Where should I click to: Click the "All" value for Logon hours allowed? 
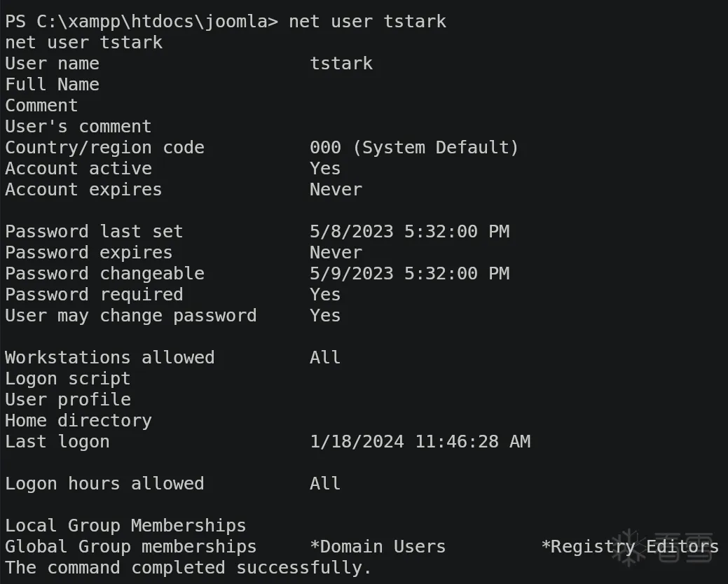[x=325, y=483]
